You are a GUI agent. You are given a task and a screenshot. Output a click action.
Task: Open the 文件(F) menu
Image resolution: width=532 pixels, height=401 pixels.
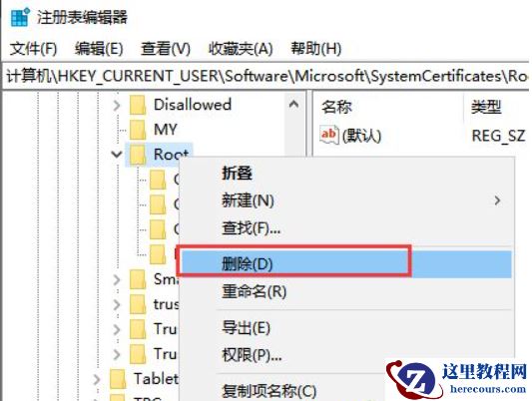pyautogui.click(x=33, y=49)
